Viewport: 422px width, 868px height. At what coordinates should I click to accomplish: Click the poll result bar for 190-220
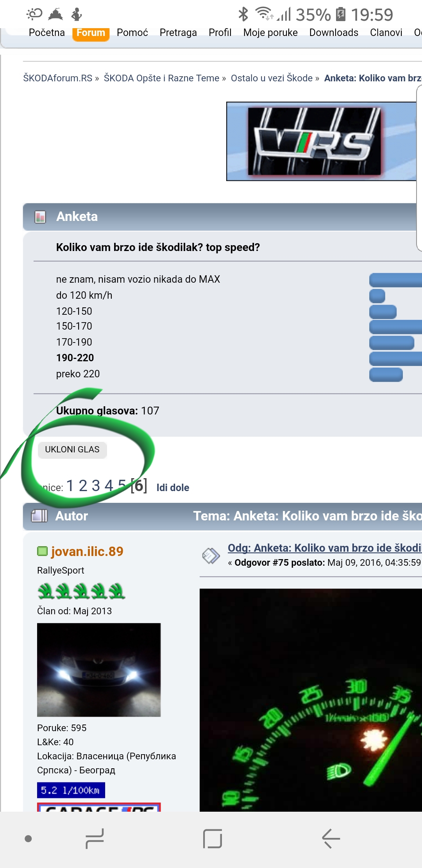395,359
